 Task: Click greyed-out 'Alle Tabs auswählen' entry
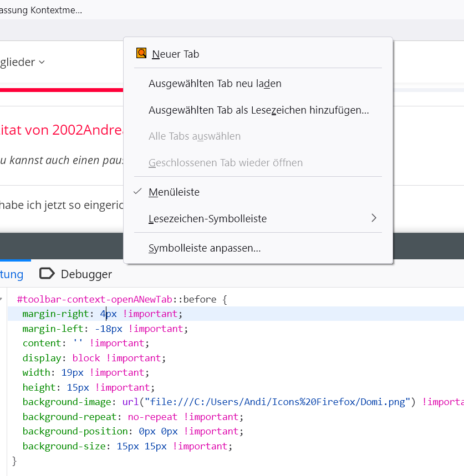194,136
